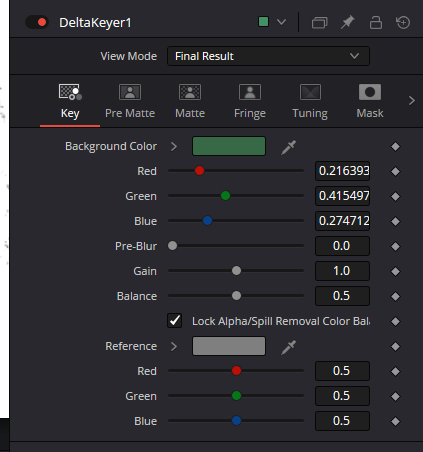
Task: Uncheck Lock Alpha/Spill Removal Color Balance
Action: point(175,321)
